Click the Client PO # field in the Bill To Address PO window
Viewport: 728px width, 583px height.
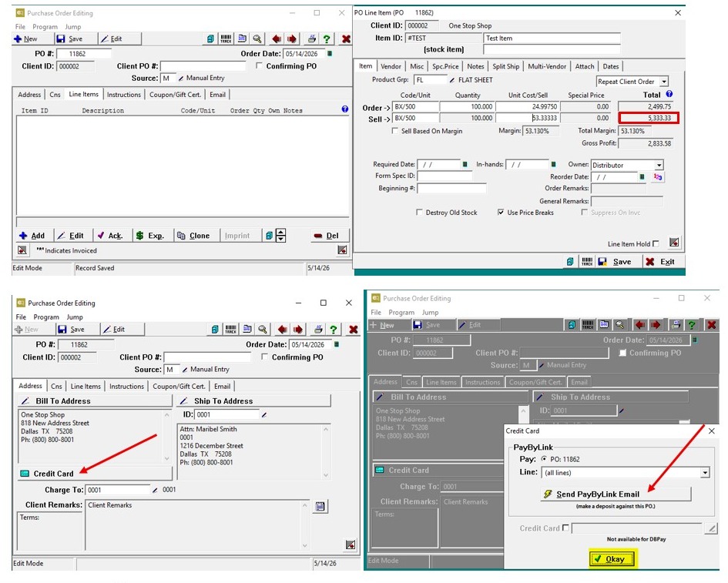point(207,357)
